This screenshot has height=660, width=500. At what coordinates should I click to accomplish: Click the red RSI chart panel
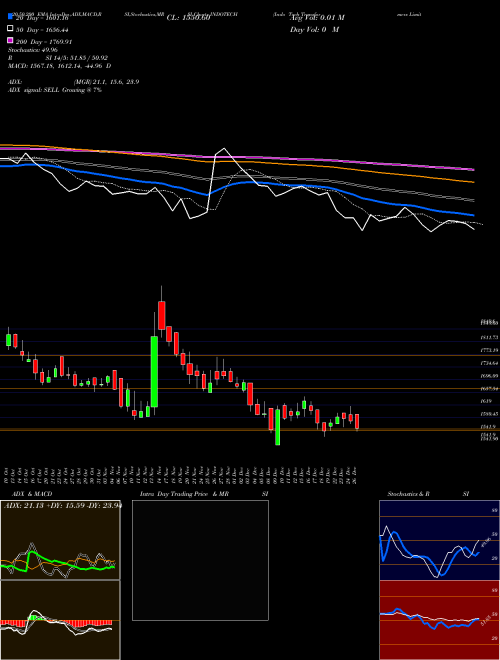(439, 620)
